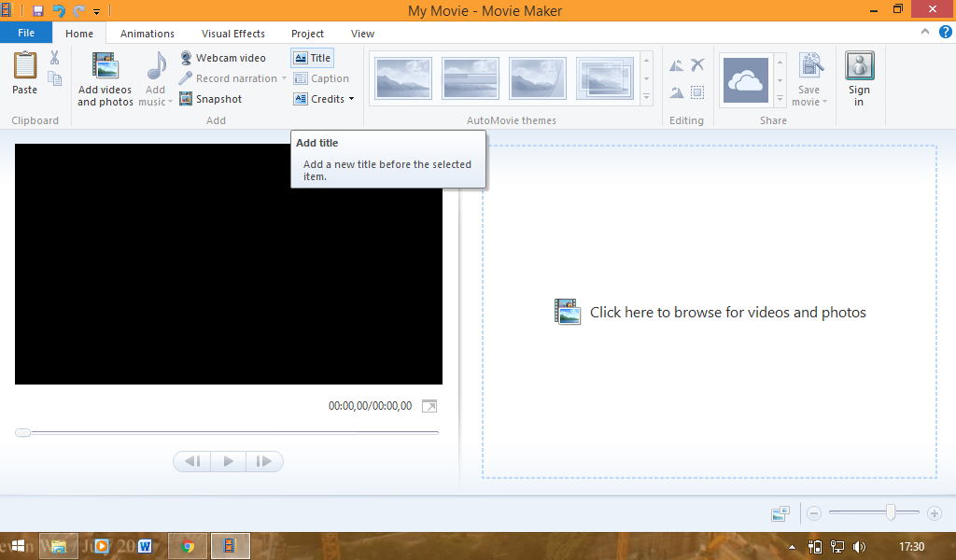Open Add videos and photos

105,79
